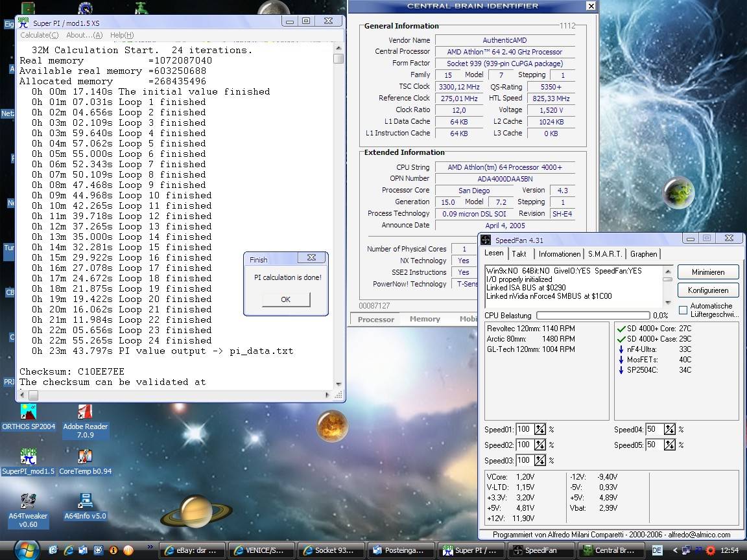Click the SpeedFan log scroll-up arrow
The height and width of the screenshot is (560, 747).
click(668, 270)
